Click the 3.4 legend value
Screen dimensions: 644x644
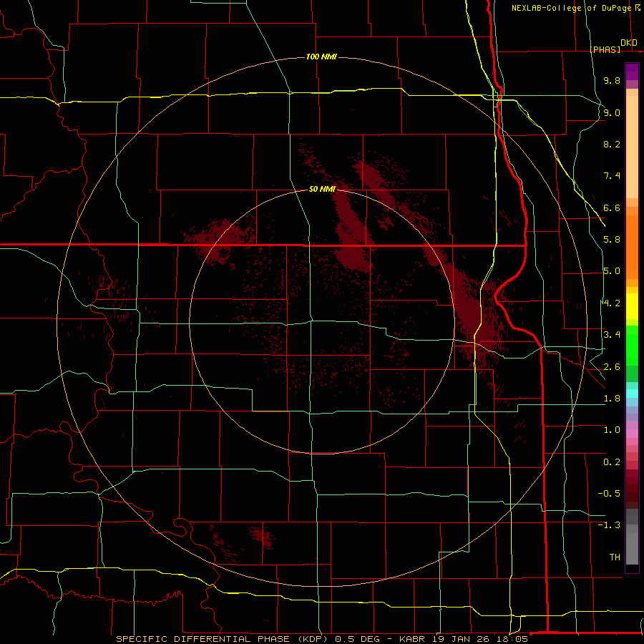(x=612, y=335)
